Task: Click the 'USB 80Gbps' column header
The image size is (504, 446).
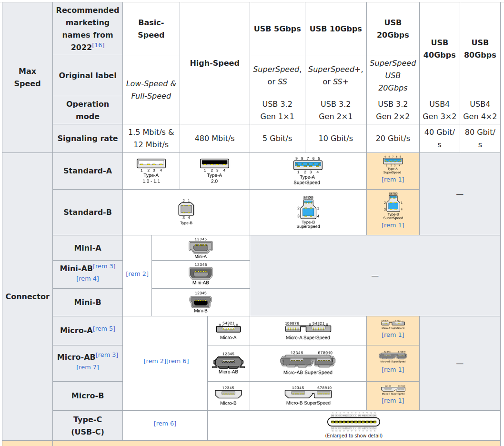Action: [480, 49]
